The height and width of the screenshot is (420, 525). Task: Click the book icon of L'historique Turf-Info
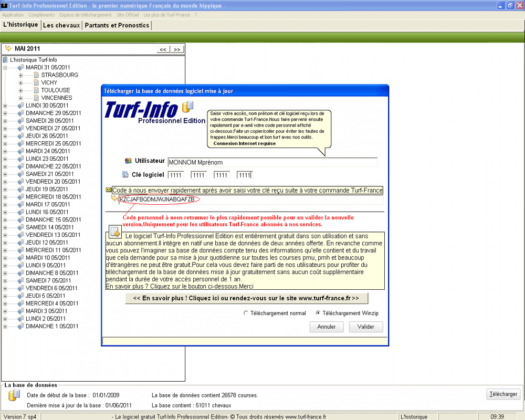5,60
